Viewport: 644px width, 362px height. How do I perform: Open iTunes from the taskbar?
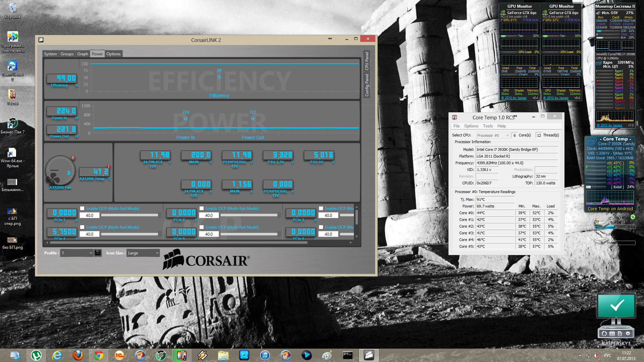click(x=265, y=355)
